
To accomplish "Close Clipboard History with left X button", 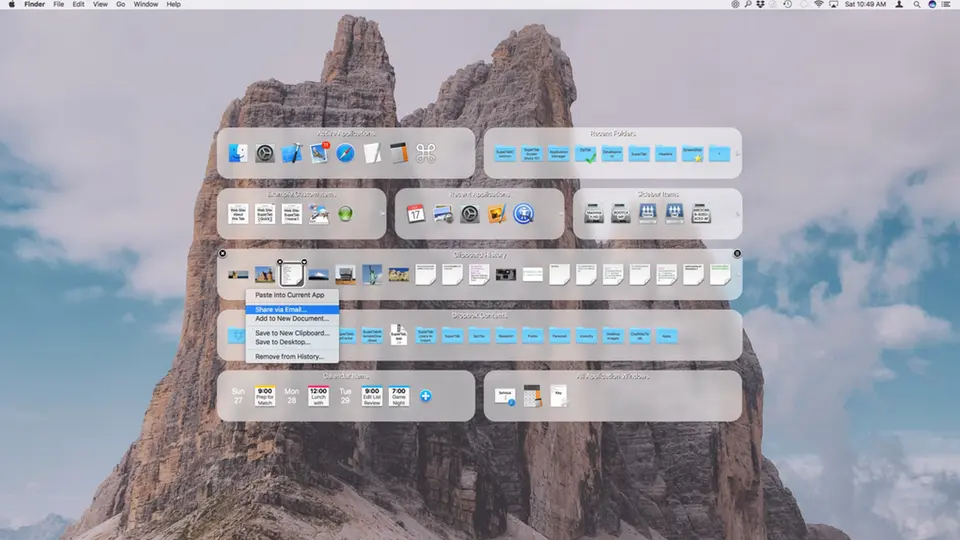I will pyautogui.click(x=223, y=254).
